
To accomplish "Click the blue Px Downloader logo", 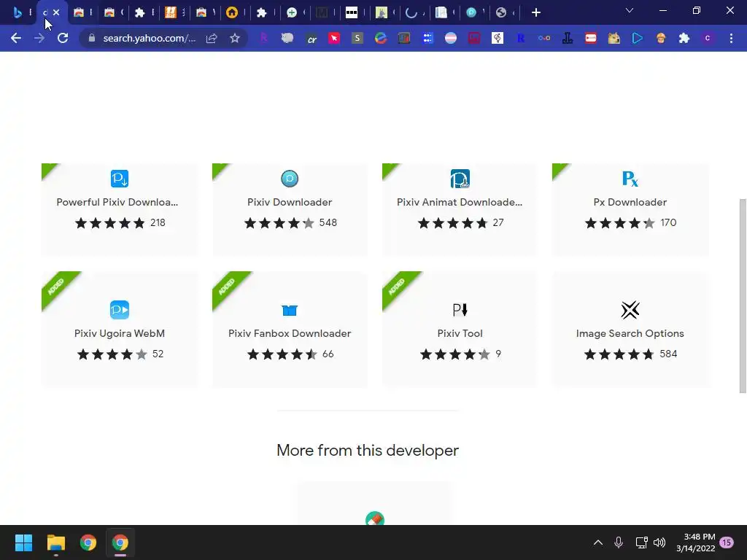I will [630, 179].
